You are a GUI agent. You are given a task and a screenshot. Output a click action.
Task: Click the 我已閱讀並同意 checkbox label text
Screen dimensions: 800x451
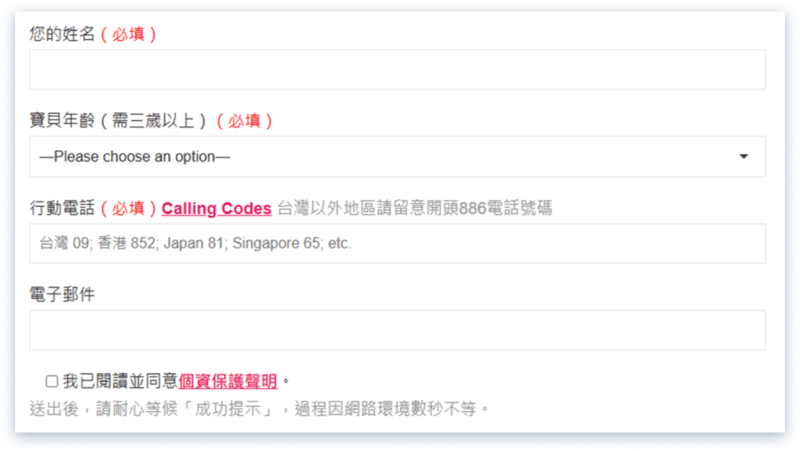120,381
